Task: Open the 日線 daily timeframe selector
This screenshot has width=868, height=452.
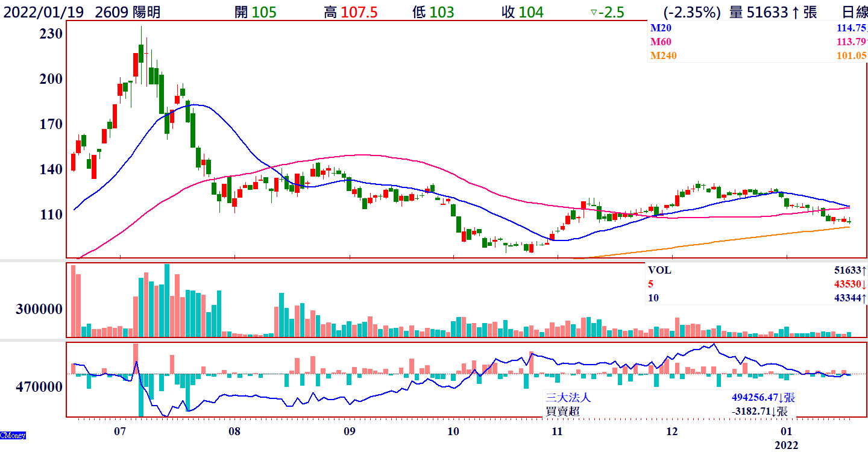Action: pyautogui.click(x=854, y=13)
